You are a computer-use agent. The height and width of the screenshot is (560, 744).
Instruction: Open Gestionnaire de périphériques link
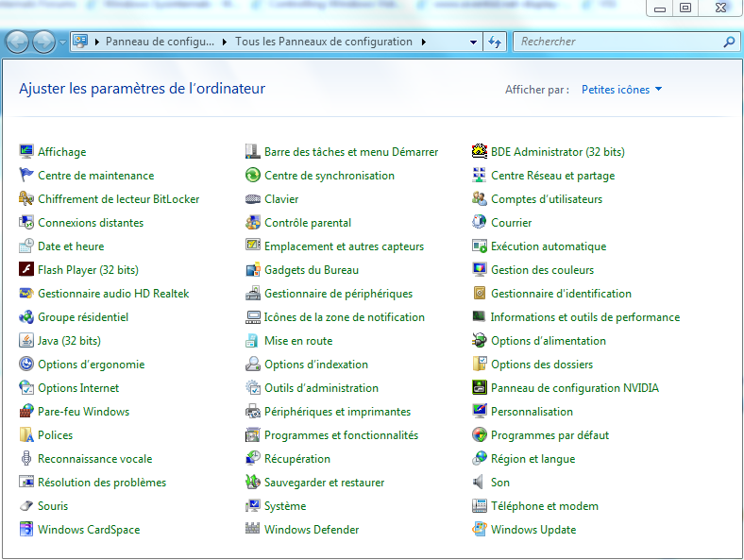click(x=338, y=294)
